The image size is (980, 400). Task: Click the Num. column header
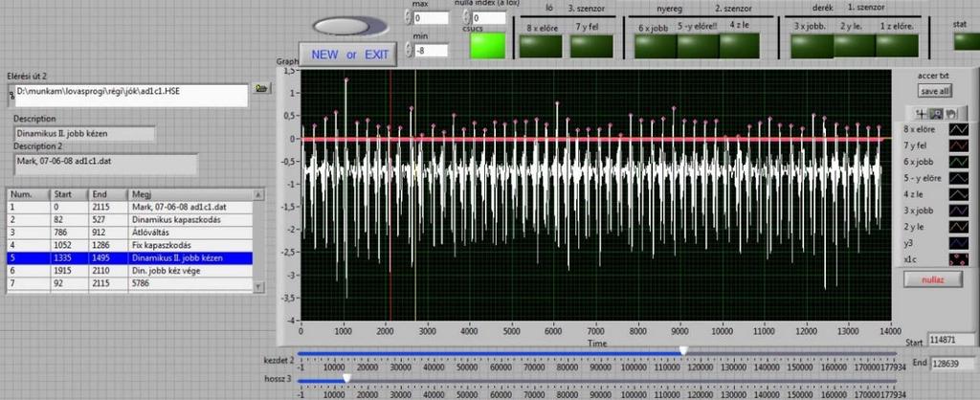click(28, 194)
